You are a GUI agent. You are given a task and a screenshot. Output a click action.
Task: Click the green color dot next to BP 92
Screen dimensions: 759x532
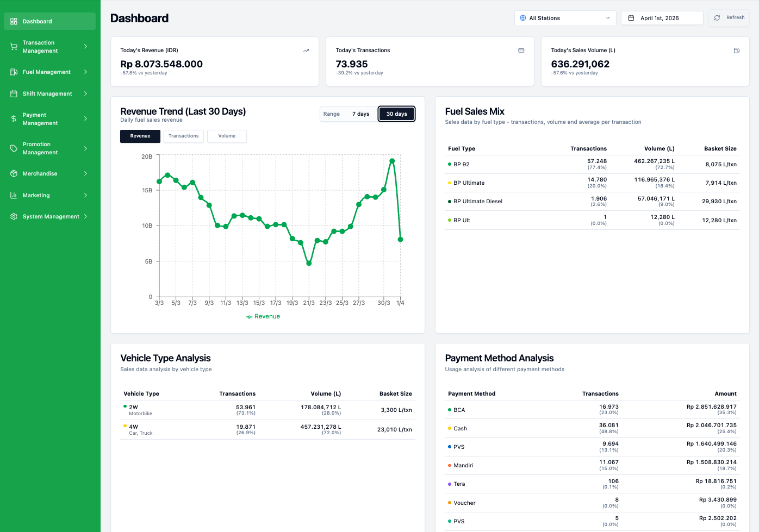(450, 164)
